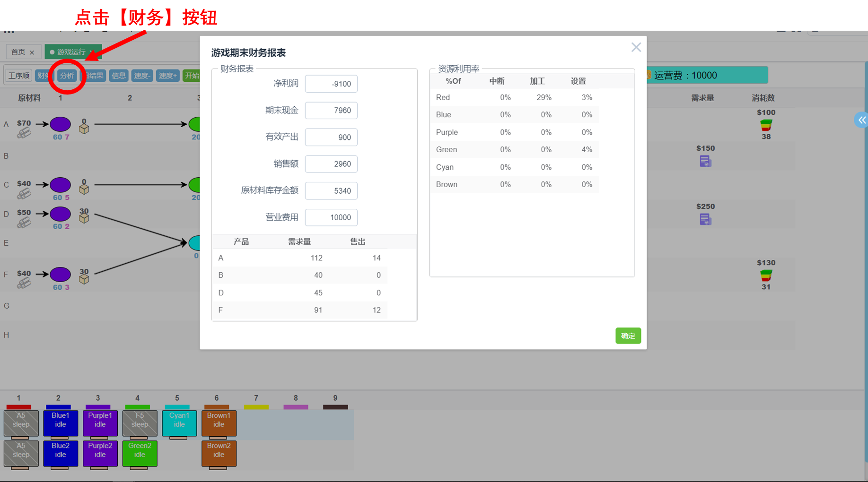The height and width of the screenshot is (482, 868).
Task: Select the purple process node in row D
Action: (x=61, y=214)
